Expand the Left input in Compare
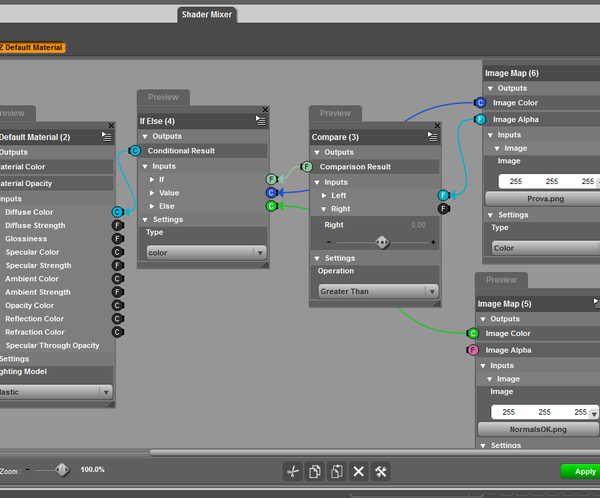This screenshot has height=498, width=600. coord(324,196)
